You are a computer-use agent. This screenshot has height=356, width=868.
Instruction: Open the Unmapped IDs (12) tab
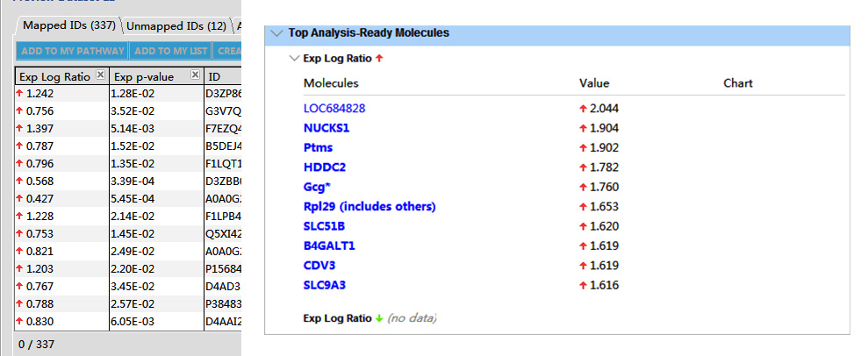(176, 25)
